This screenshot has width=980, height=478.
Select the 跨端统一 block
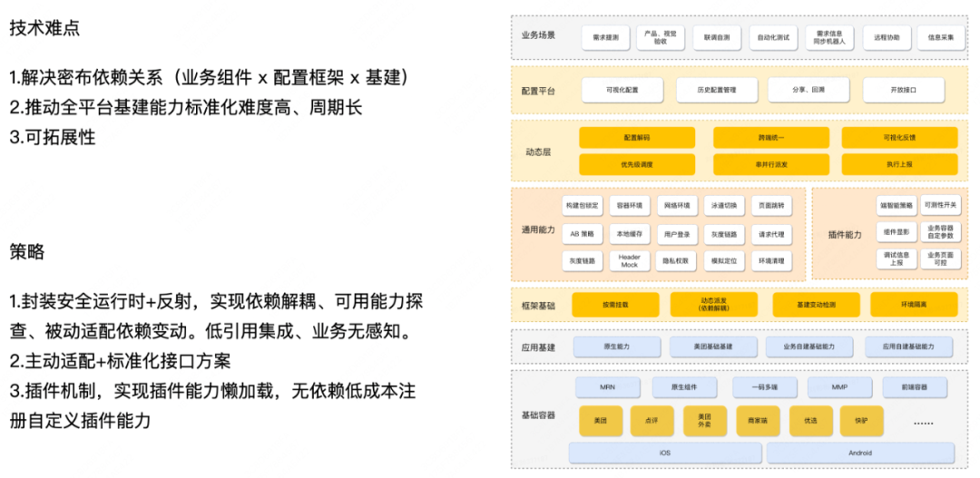[x=770, y=137]
